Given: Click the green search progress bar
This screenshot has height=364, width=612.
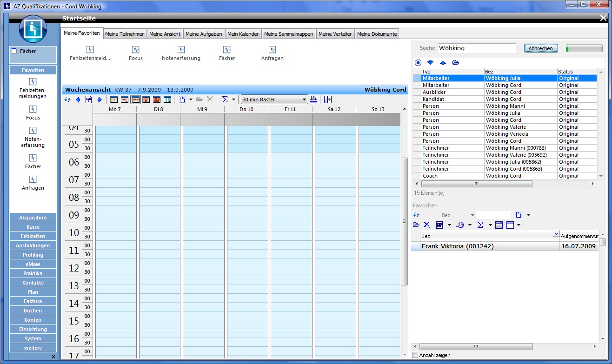Looking at the screenshot, I should tap(584, 48).
